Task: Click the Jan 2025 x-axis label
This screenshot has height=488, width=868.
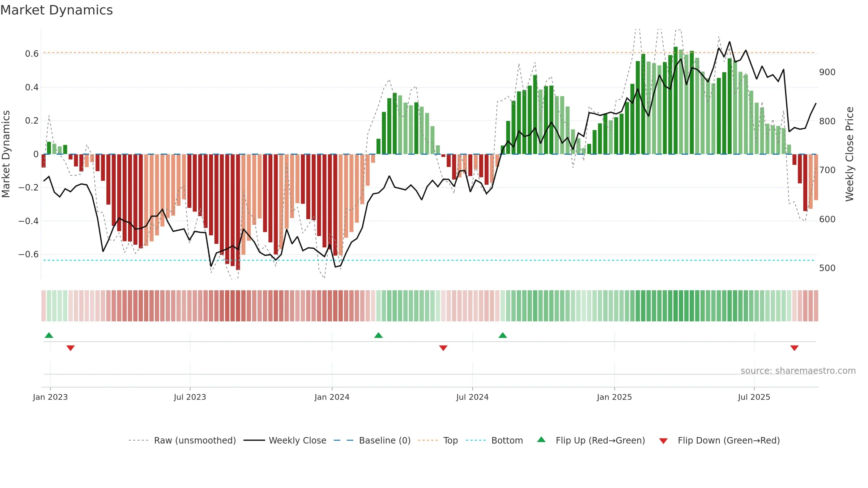Action: 614,397
